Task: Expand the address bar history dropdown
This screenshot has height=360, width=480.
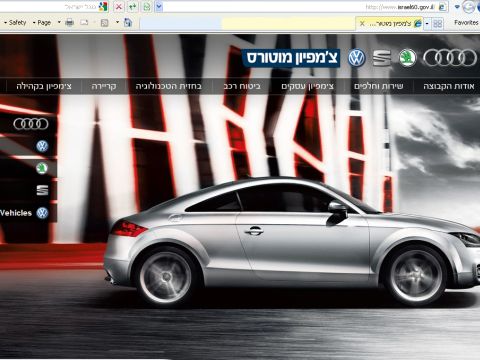Action: point(159,6)
